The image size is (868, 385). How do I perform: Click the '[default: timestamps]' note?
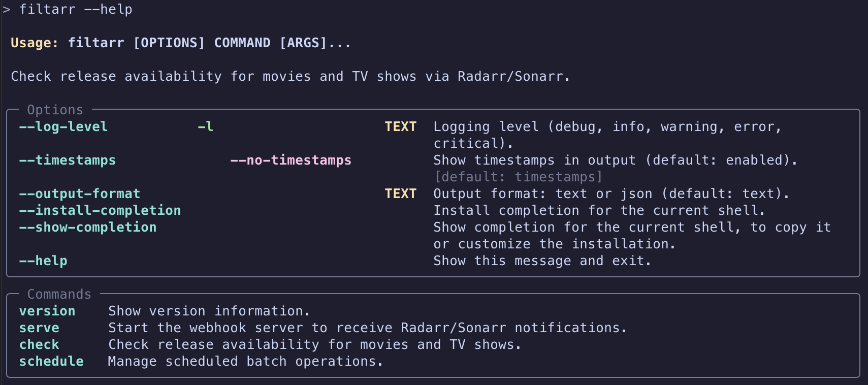point(518,177)
